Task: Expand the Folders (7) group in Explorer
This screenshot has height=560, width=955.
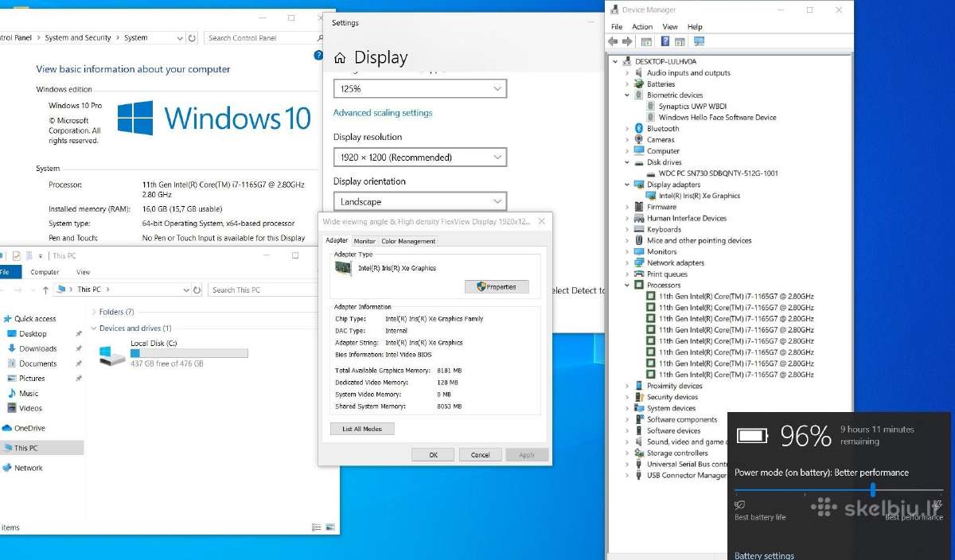Action: (x=95, y=312)
